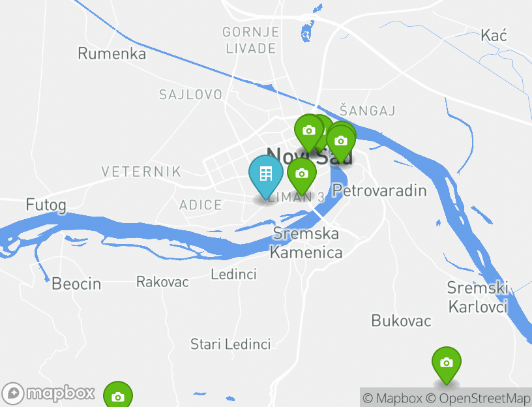The image size is (532, 407).
Task: Click the camera pin above Petrovaradin by the river
Action: click(x=341, y=143)
